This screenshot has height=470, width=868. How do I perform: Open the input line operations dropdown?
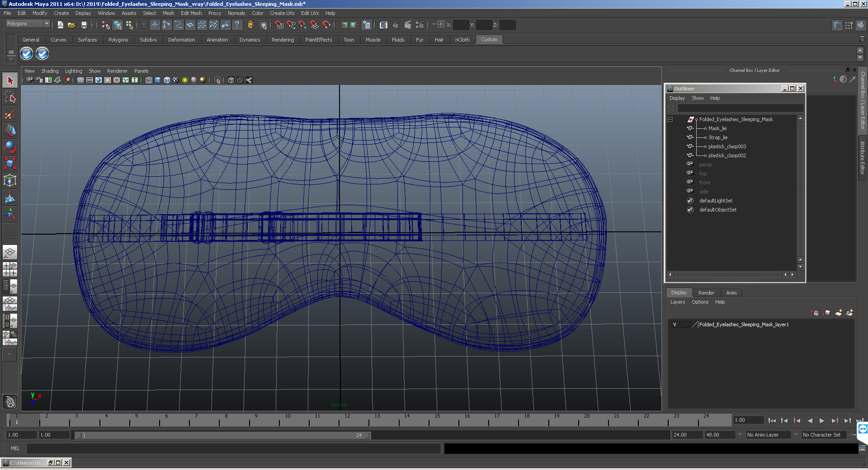coord(434,25)
